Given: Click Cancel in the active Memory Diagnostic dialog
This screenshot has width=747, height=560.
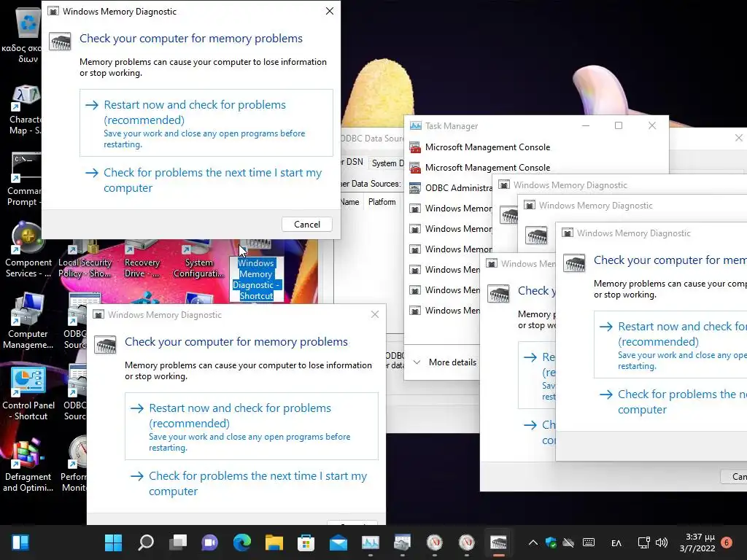Looking at the screenshot, I should pos(307,225).
